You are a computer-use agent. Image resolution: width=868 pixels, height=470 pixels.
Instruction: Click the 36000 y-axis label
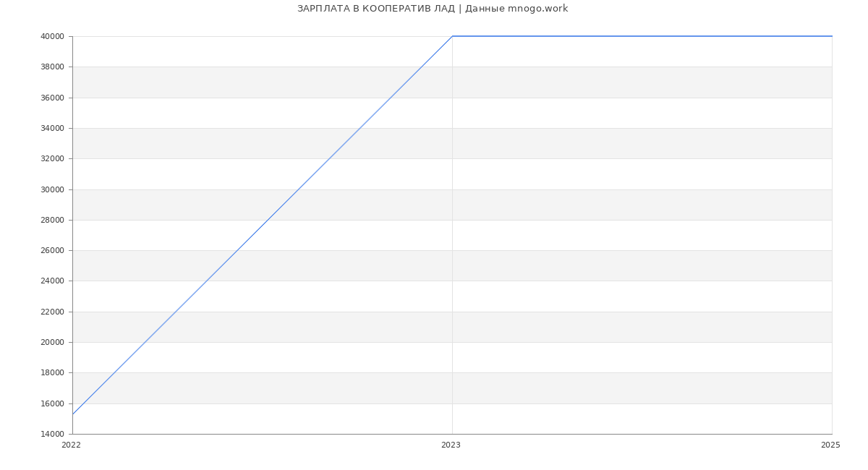(52, 98)
